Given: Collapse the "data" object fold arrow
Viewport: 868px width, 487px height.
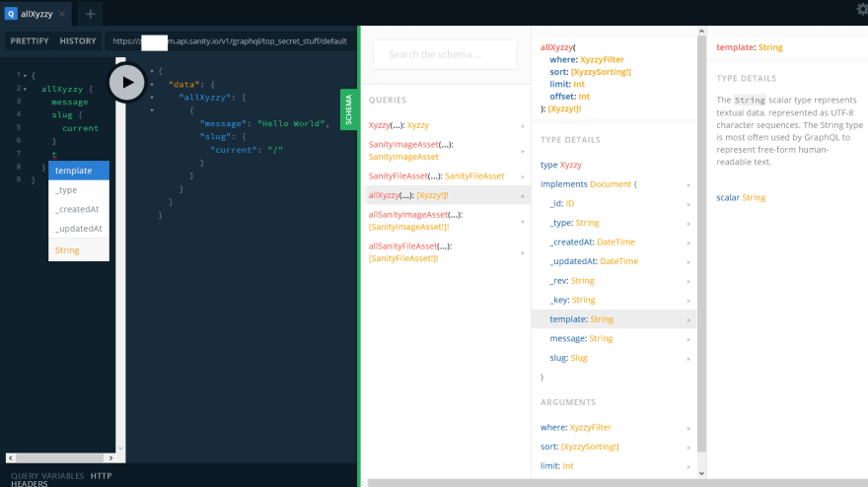Looking at the screenshot, I should (152, 85).
